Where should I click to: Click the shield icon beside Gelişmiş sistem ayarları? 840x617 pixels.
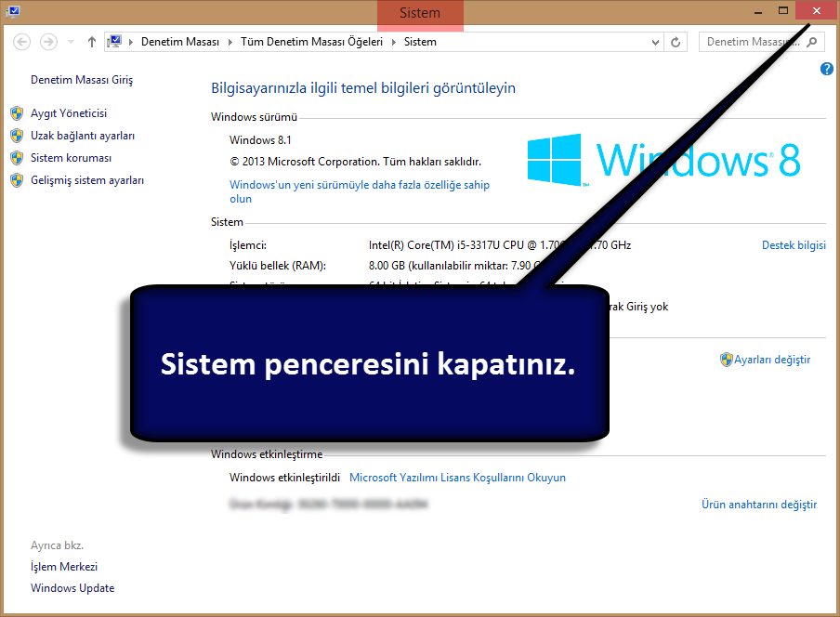pos(17,180)
